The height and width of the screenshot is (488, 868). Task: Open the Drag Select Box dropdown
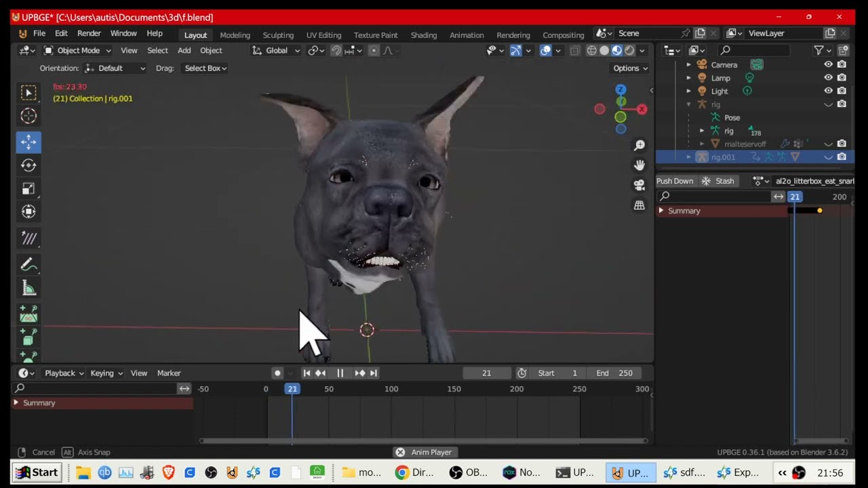point(205,68)
